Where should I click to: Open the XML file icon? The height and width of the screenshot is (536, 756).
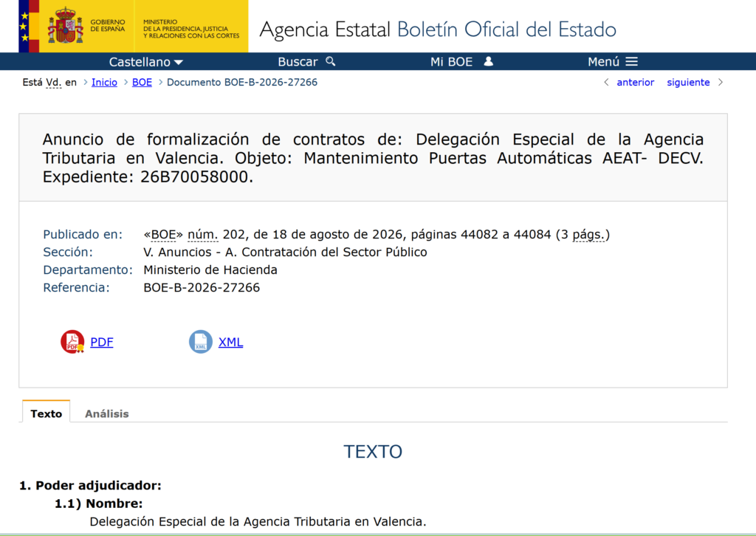point(201,342)
